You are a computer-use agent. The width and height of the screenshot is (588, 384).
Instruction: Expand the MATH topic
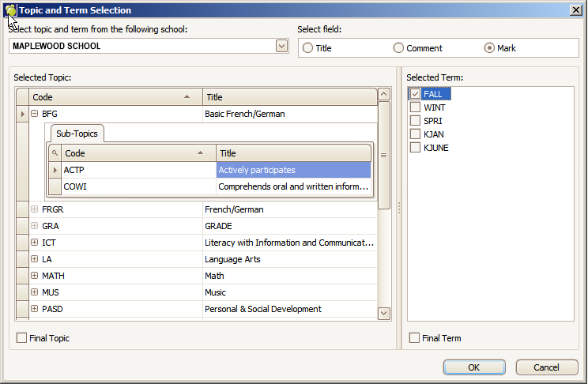point(35,276)
